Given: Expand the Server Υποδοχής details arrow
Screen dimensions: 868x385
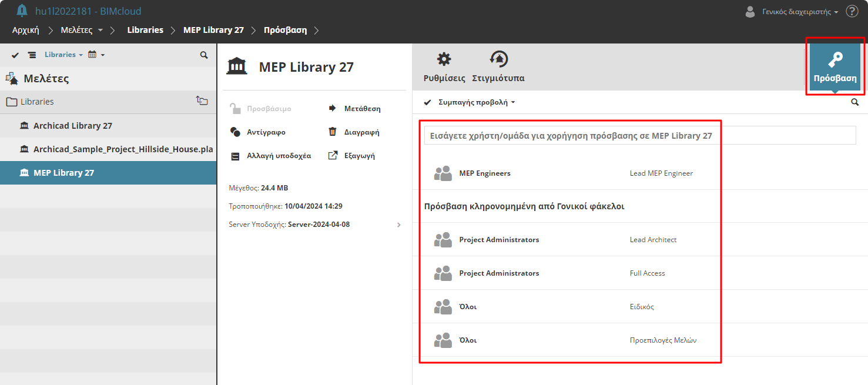Looking at the screenshot, I should point(399,225).
